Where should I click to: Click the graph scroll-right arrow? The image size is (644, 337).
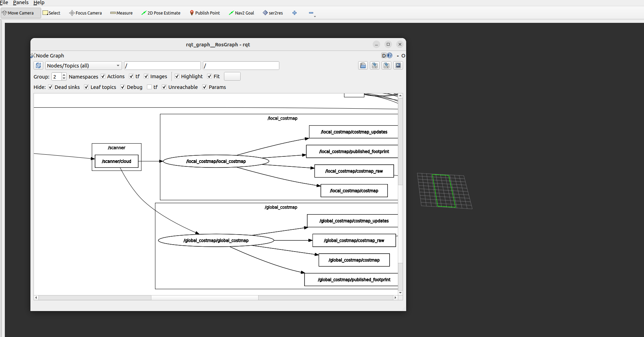coord(395,298)
